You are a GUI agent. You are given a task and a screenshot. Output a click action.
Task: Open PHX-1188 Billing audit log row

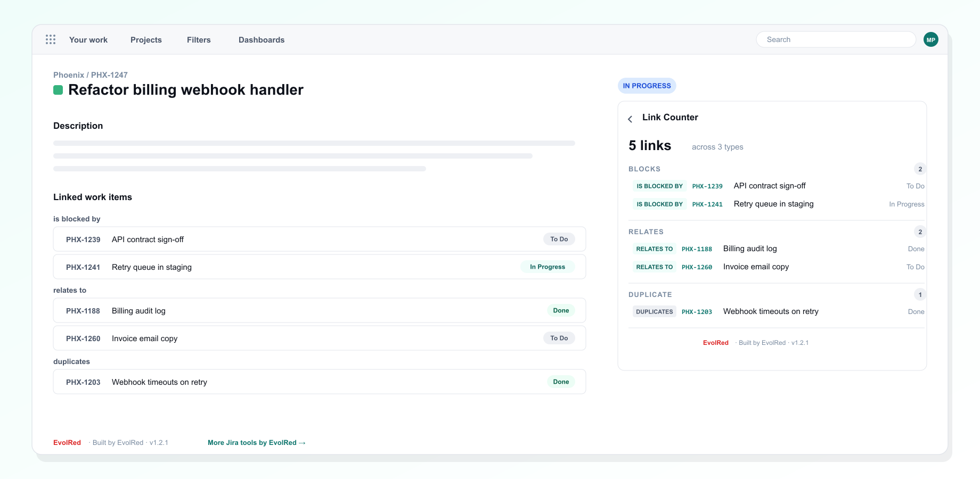[320, 310]
